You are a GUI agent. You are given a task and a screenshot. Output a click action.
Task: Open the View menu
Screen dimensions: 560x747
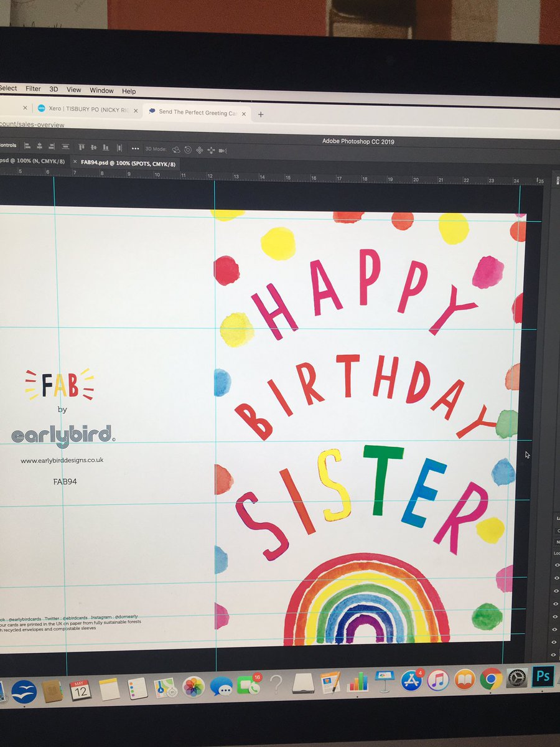73,90
